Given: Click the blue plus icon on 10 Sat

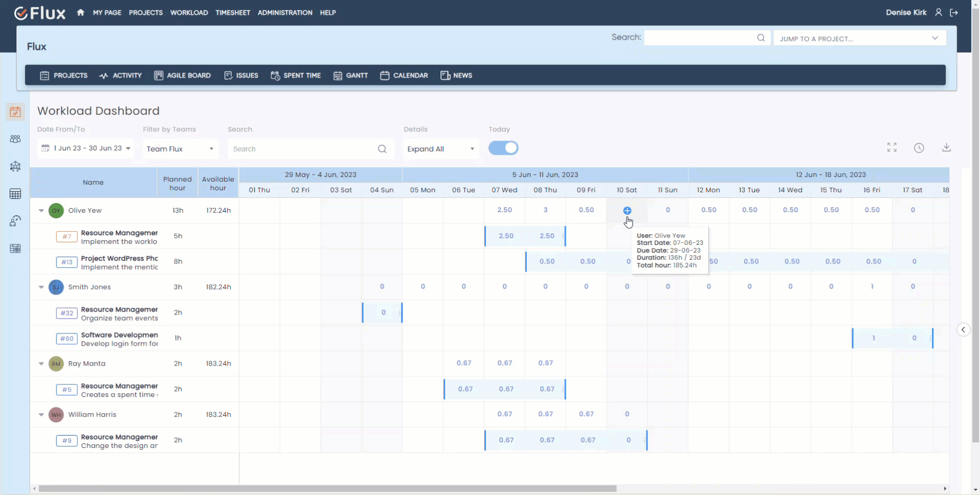Looking at the screenshot, I should tap(627, 211).
